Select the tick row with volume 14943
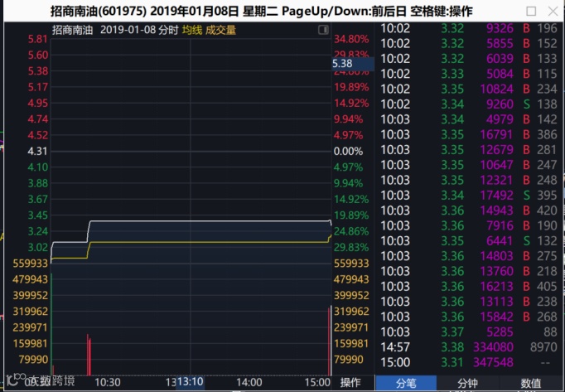Image resolution: width=565 pixels, height=392 pixels. click(x=469, y=211)
